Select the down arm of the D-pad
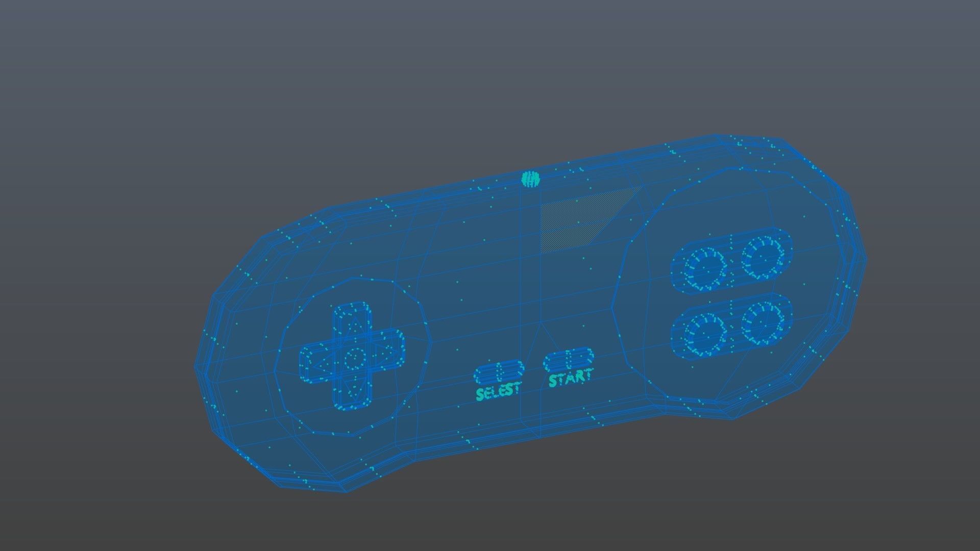The width and height of the screenshot is (980, 551). 352,391
